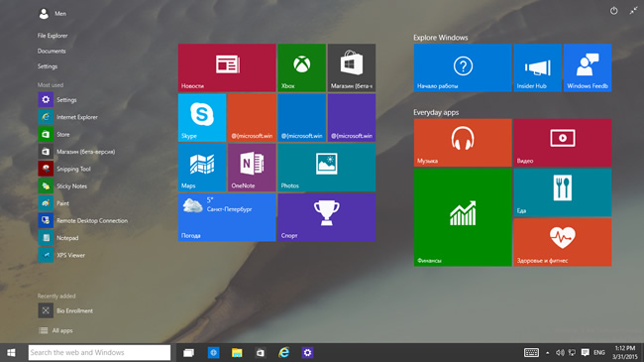Open the Начало работы get started tile
The width and height of the screenshot is (644, 362).
click(x=463, y=67)
